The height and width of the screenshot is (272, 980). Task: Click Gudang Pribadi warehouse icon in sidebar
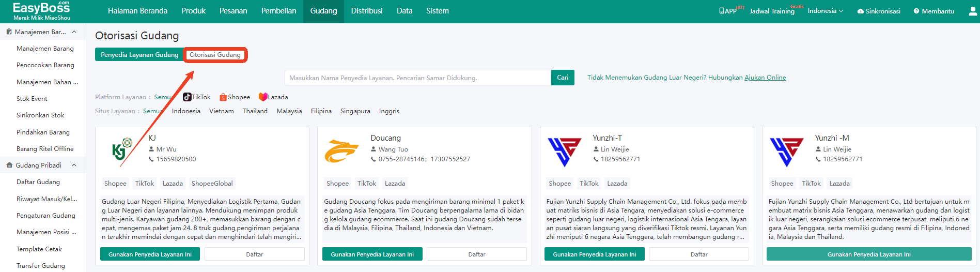tap(9, 165)
